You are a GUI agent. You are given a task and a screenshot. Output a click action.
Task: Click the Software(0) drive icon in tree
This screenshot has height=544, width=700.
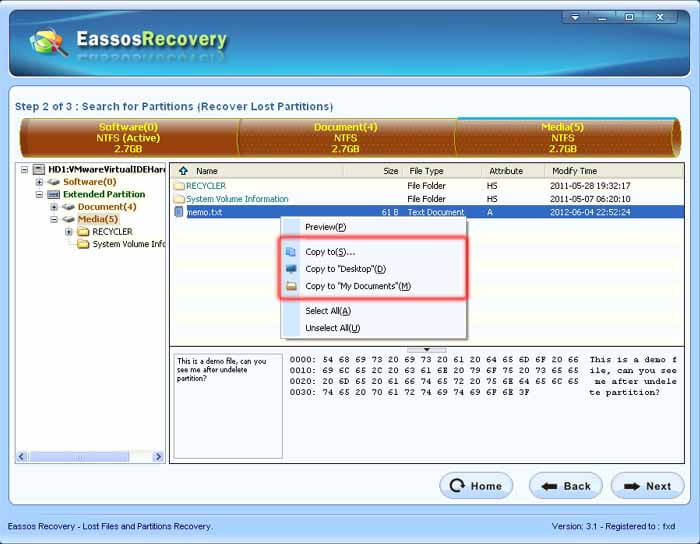(54, 182)
